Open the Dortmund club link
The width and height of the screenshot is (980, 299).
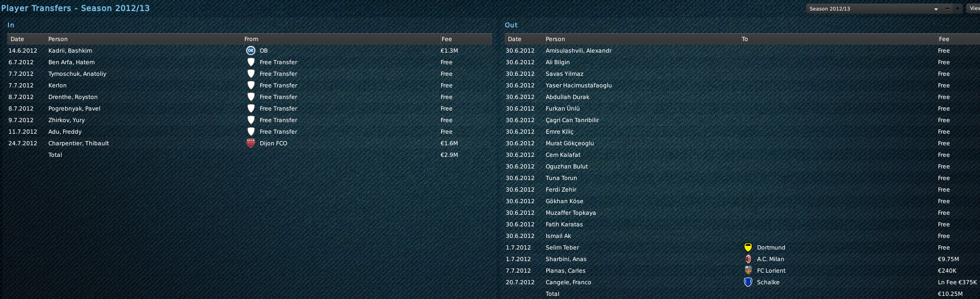point(771,247)
